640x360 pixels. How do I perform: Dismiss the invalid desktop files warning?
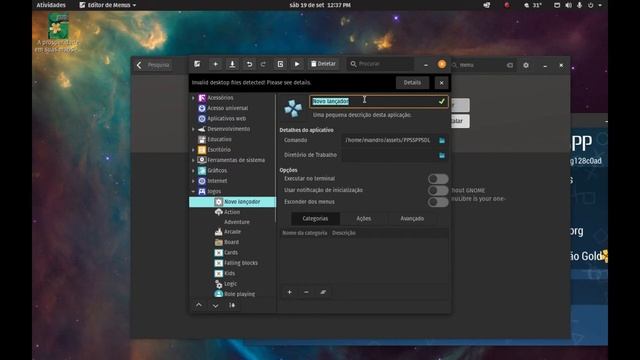[441, 83]
